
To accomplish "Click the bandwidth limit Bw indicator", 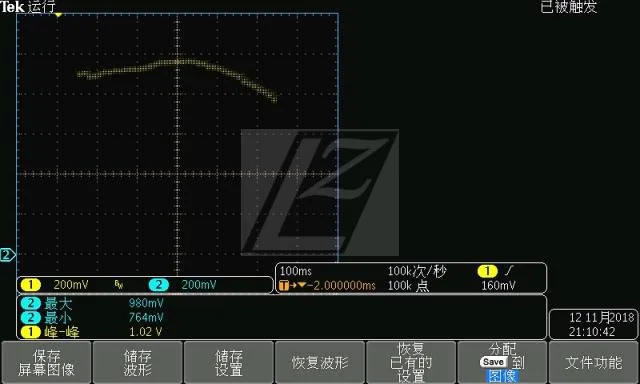I will click(119, 285).
